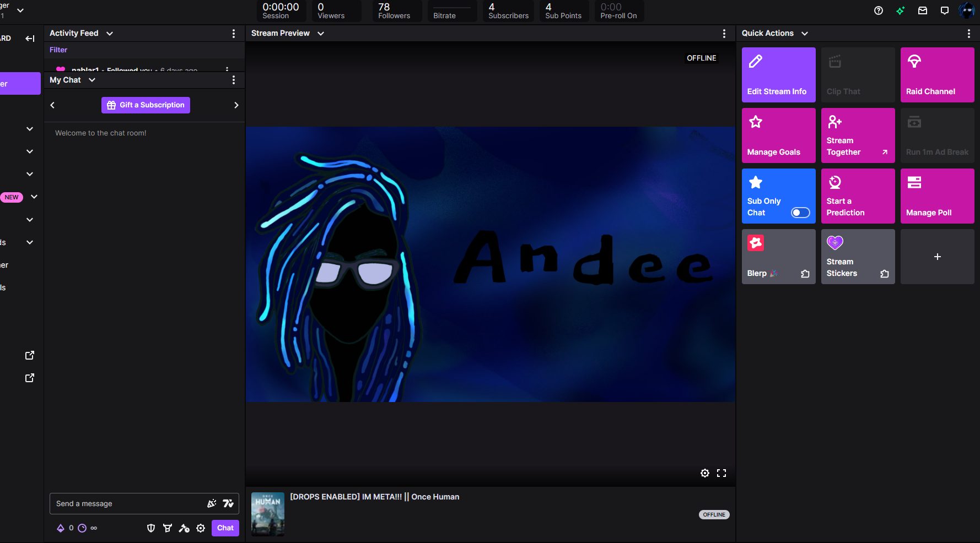Viewport: 980px width, 543px height.
Task: Click the icon right of the shield
Action: tap(168, 528)
